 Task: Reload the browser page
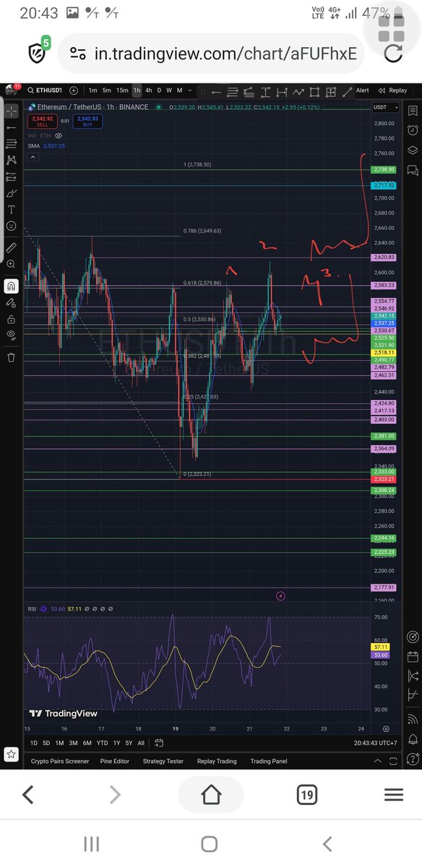[x=393, y=53]
